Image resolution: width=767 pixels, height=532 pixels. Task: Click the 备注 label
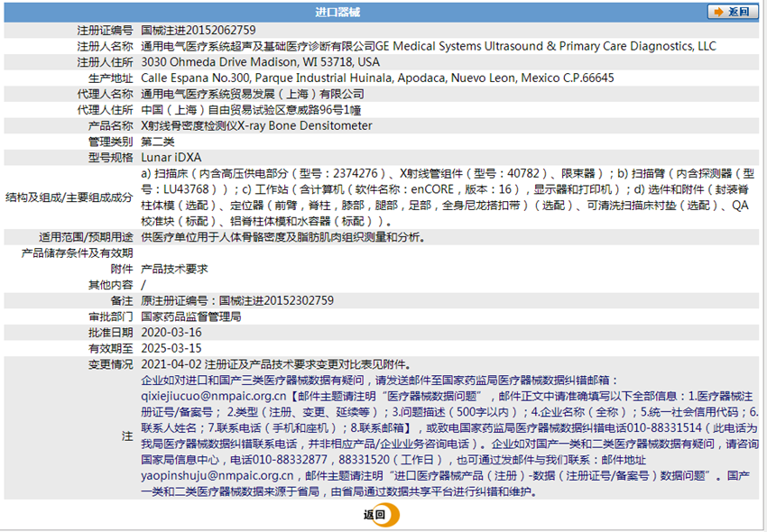point(122,301)
